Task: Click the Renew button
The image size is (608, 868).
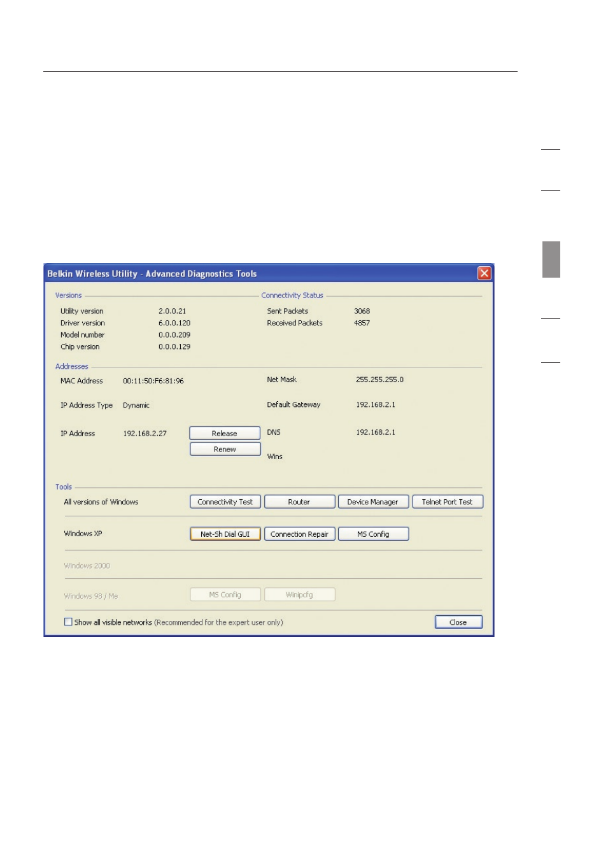Action: click(x=225, y=449)
